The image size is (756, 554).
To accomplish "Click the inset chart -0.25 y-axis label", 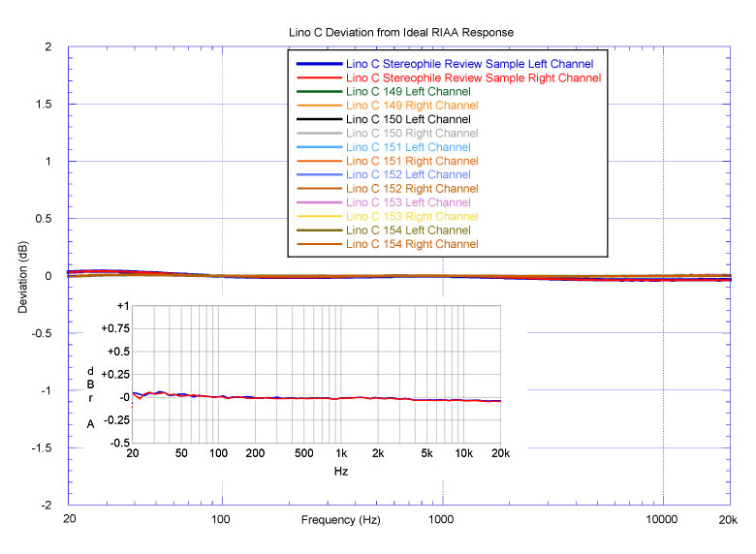I will [116, 420].
